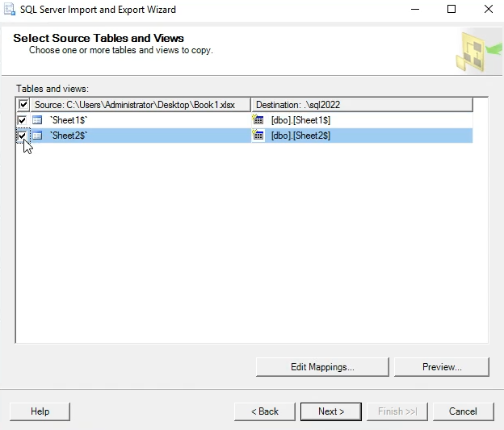The image size is (504, 430).
Task: Maximize the wizard window
Action: pos(451,10)
